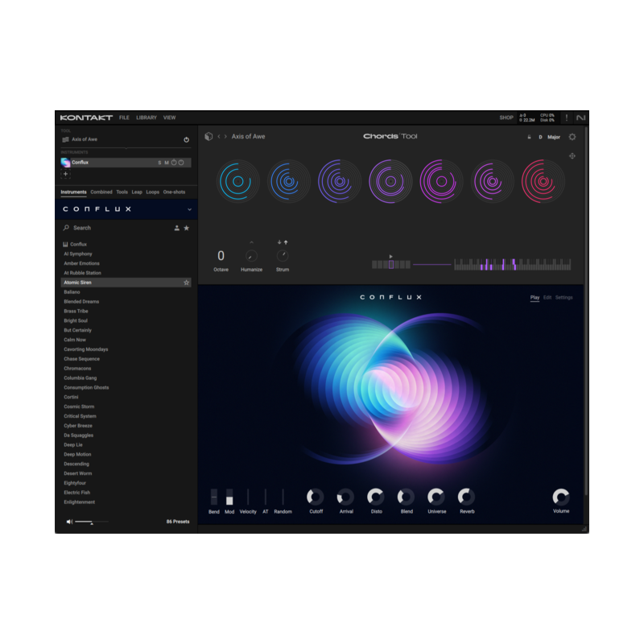This screenshot has height=644, width=644.
Task: Click the highlighted chord trigger key
Action: pyautogui.click(x=391, y=265)
